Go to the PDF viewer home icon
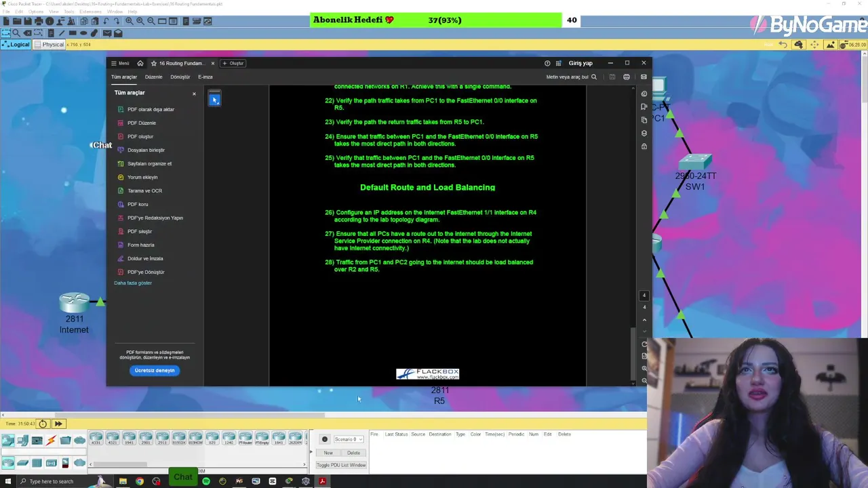Viewport: 868px width, 488px height. [140, 63]
